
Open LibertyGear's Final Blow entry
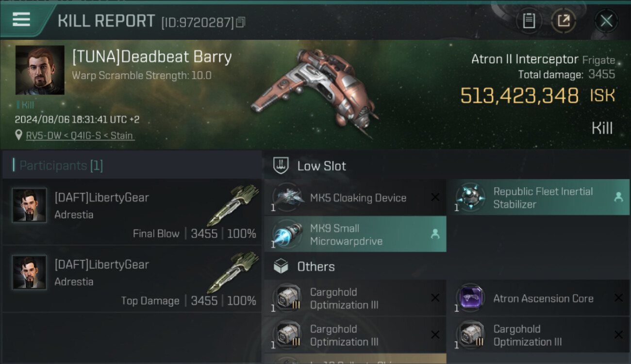(132, 212)
